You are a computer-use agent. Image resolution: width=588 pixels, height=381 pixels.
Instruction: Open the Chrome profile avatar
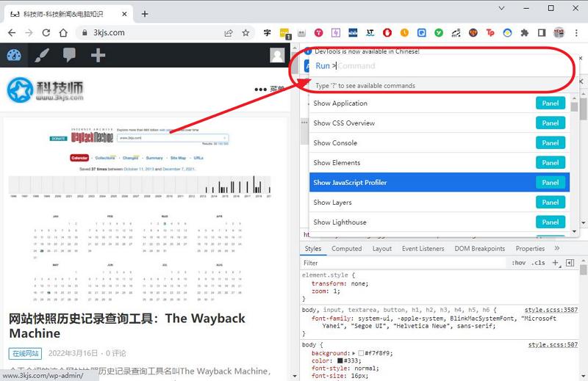coord(559,33)
